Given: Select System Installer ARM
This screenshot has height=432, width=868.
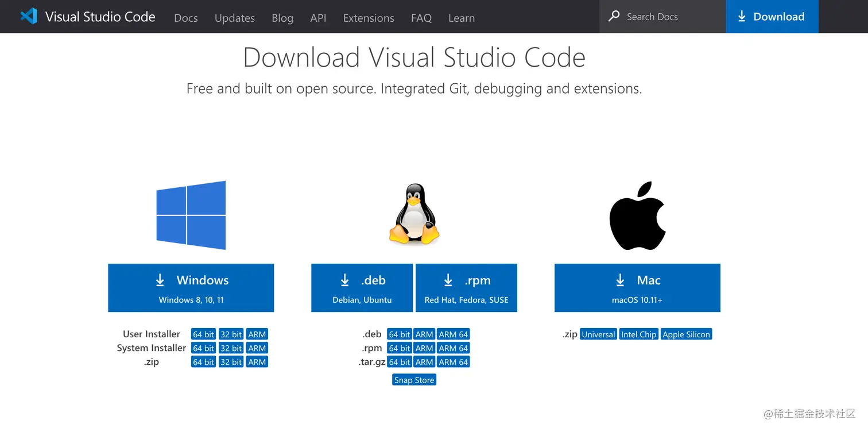Looking at the screenshot, I should 257,348.
